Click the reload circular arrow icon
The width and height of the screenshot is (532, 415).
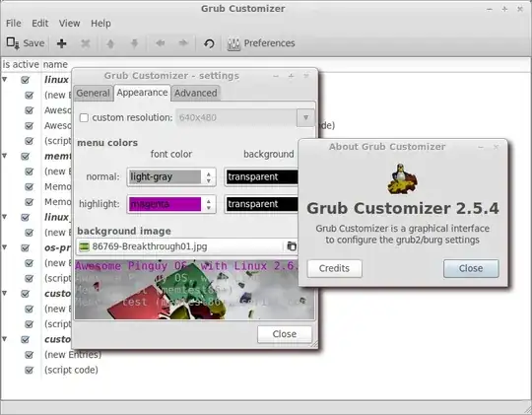209,43
